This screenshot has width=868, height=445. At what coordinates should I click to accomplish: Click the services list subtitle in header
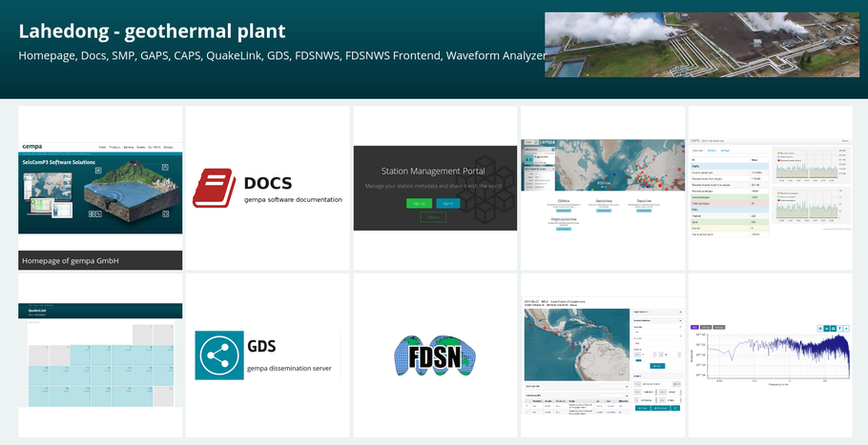pos(282,56)
